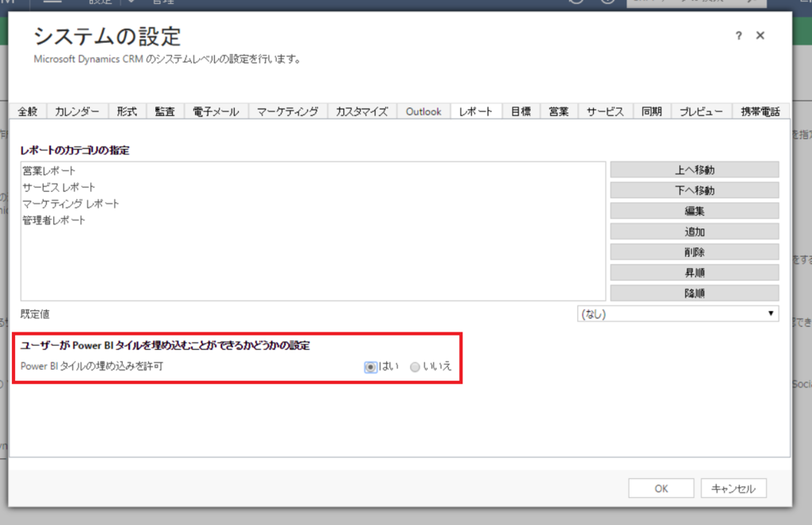Open the help question mark icon
Viewport: 812px width, 525px height.
click(x=738, y=36)
